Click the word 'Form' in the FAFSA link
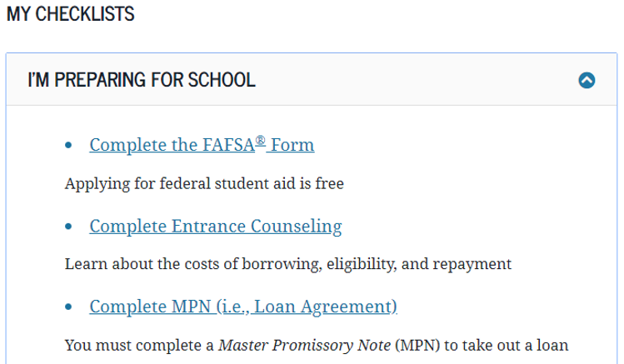This screenshot has height=364, width=624. point(292,145)
